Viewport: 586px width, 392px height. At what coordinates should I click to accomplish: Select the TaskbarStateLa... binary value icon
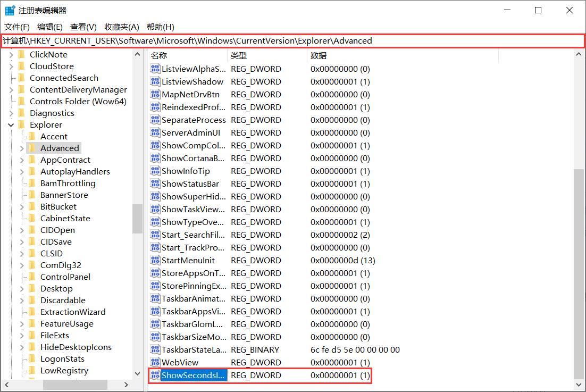(155, 349)
